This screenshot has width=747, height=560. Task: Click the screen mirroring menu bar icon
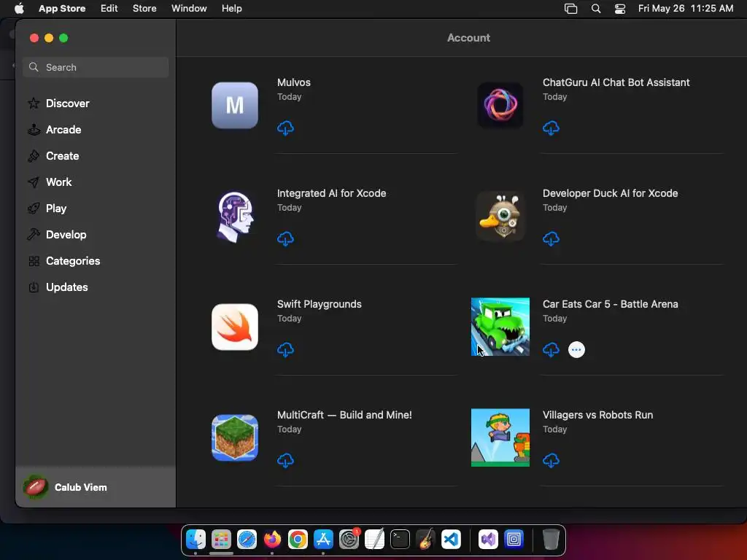tap(570, 8)
